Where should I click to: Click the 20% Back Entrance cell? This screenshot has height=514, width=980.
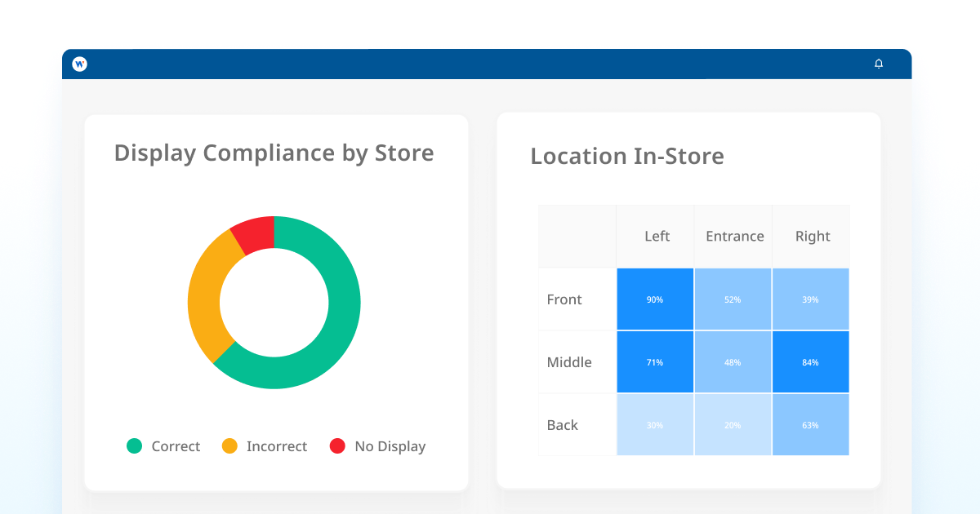point(733,425)
